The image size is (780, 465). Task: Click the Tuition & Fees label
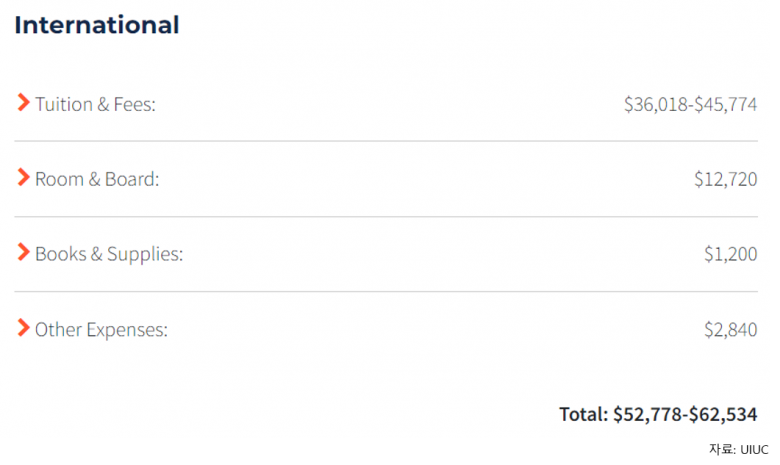click(x=95, y=103)
